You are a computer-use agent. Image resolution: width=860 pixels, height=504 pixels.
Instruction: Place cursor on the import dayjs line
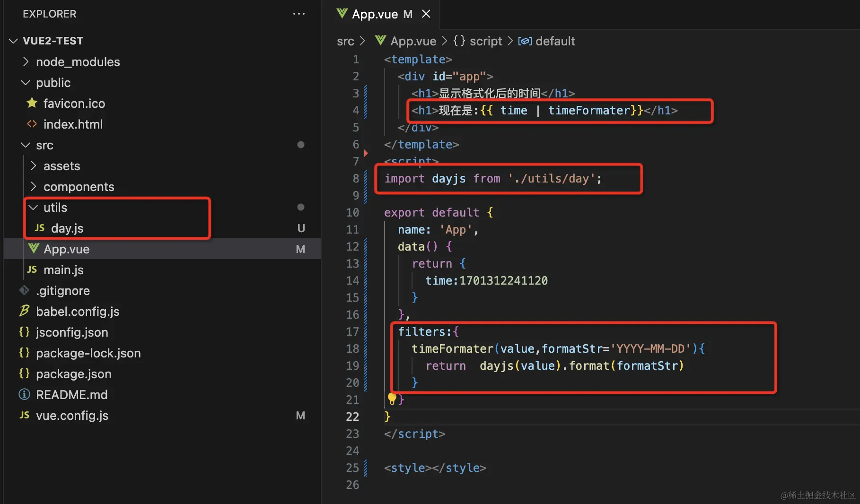click(x=492, y=178)
